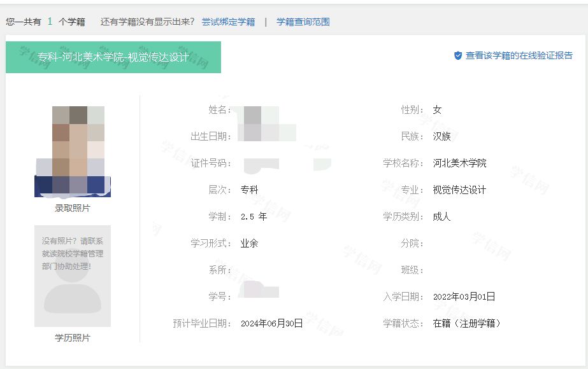Click the 学籍状态 label

pyautogui.click(x=403, y=323)
